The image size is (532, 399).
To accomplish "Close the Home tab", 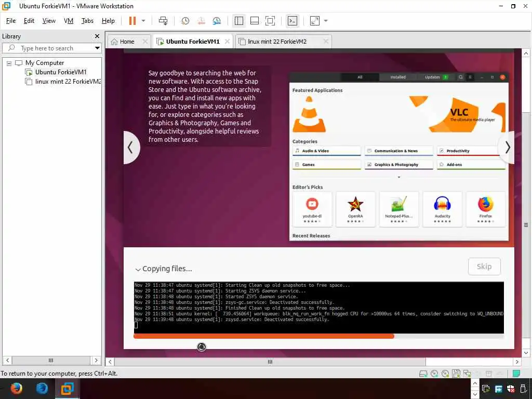I will click(145, 42).
